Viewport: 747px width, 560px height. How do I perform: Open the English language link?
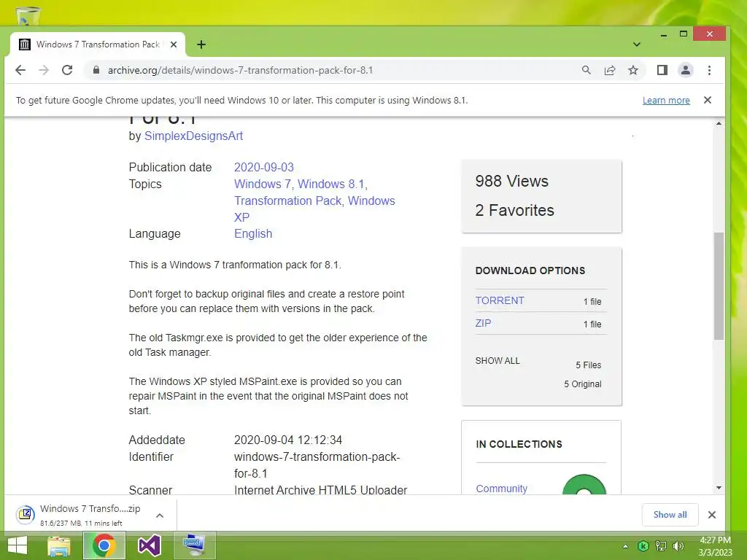pos(253,233)
